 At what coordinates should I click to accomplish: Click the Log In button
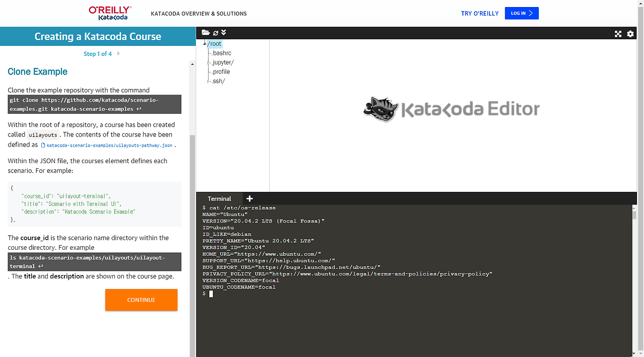(522, 13)
